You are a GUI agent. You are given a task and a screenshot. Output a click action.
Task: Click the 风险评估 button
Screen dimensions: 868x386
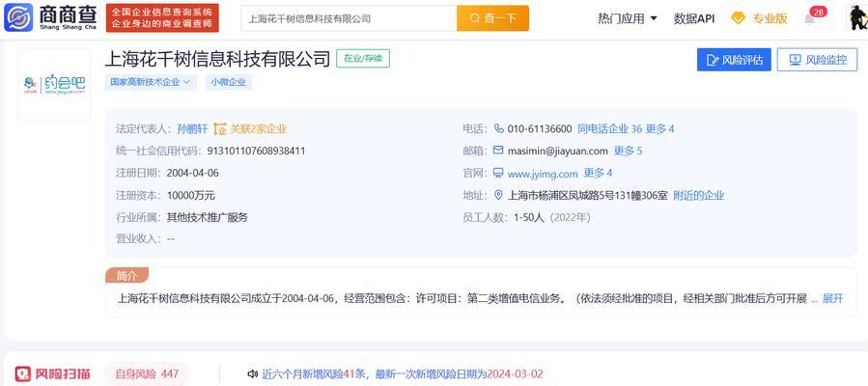[734, 60]
